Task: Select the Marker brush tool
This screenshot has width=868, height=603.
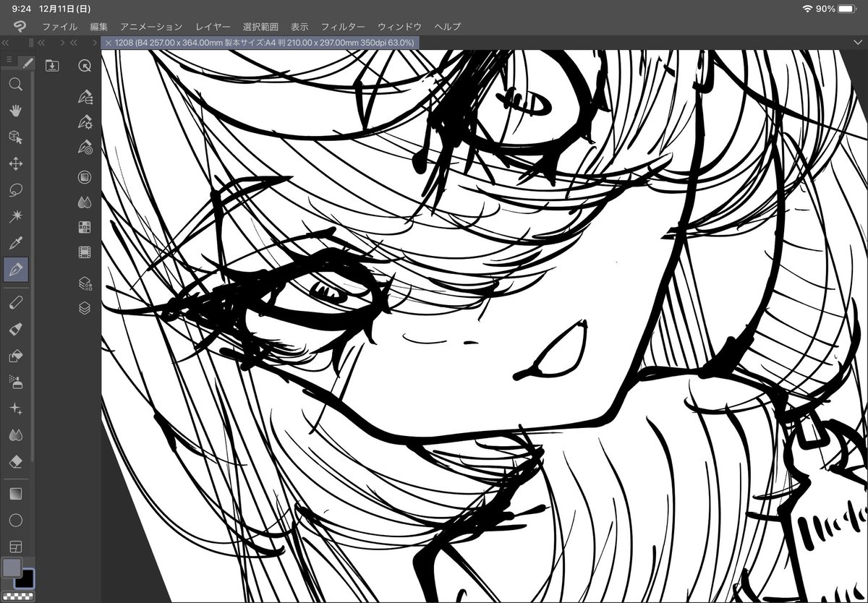Action: click(15, 329)
